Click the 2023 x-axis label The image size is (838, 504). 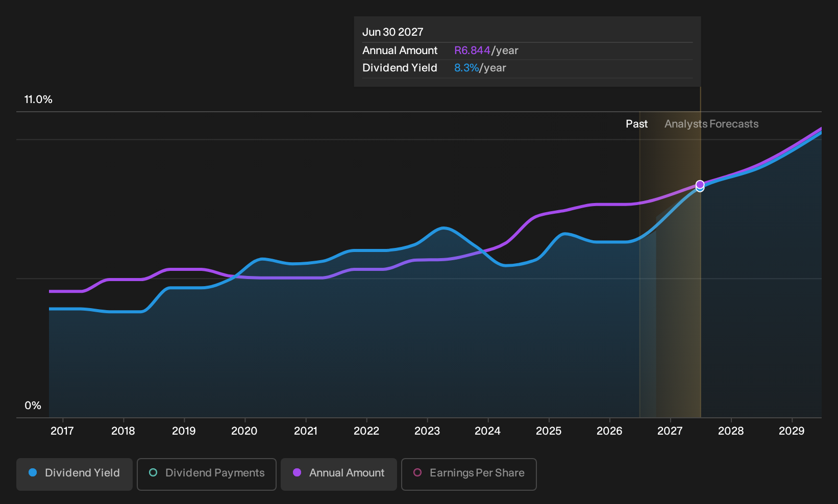427,431
